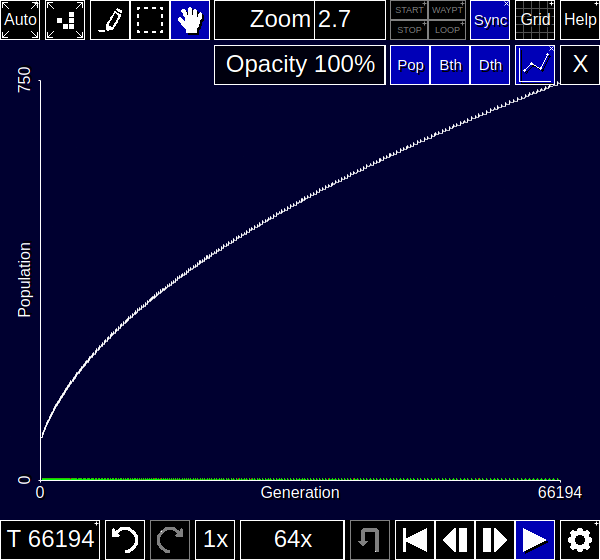Viewport: 600px width, 560px height.
Task: Click the WAYPT button
Action: [x=447, y=10]
